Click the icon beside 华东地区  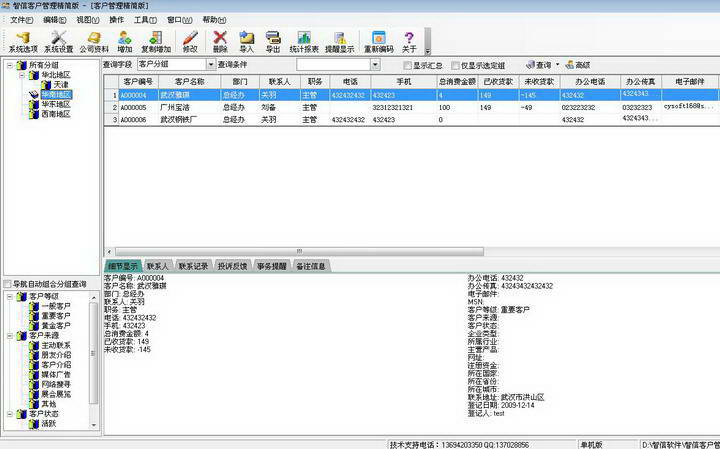click(34, 104)
